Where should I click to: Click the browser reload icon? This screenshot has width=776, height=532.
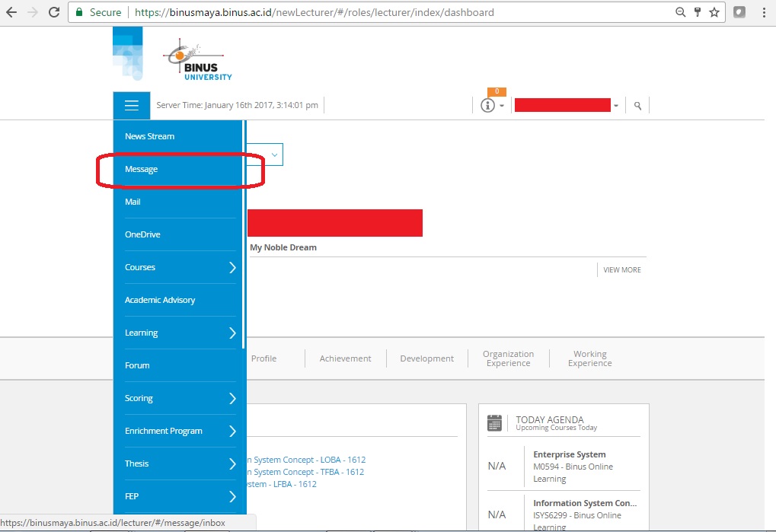[x=54, y=12]
